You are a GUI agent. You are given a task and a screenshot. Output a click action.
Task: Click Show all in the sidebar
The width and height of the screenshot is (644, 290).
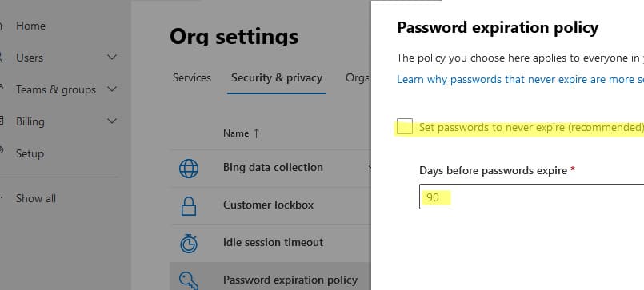(x=36, y=199)
